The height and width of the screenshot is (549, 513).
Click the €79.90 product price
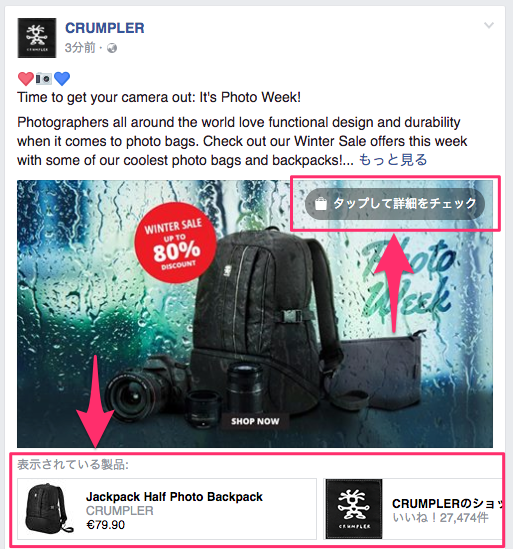105,525
